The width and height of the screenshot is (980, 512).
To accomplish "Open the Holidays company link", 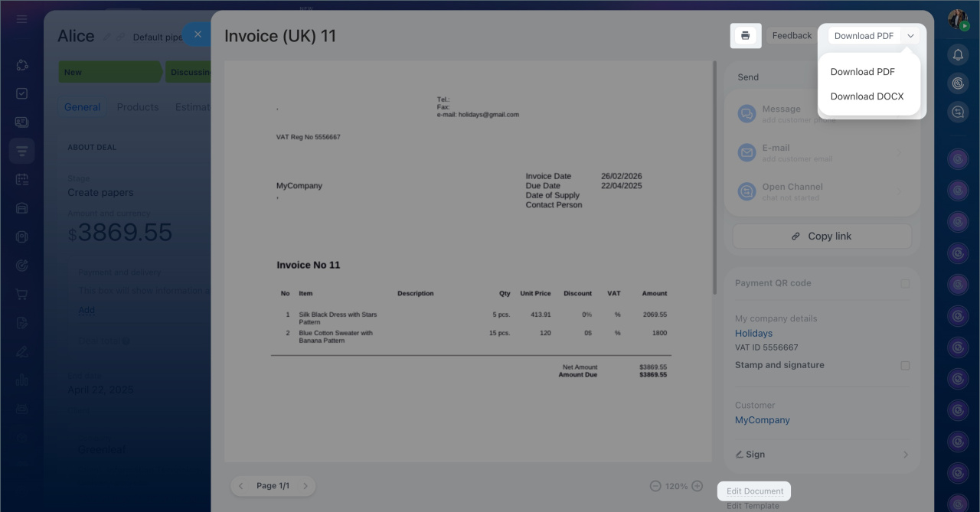I will coord(753,334).
